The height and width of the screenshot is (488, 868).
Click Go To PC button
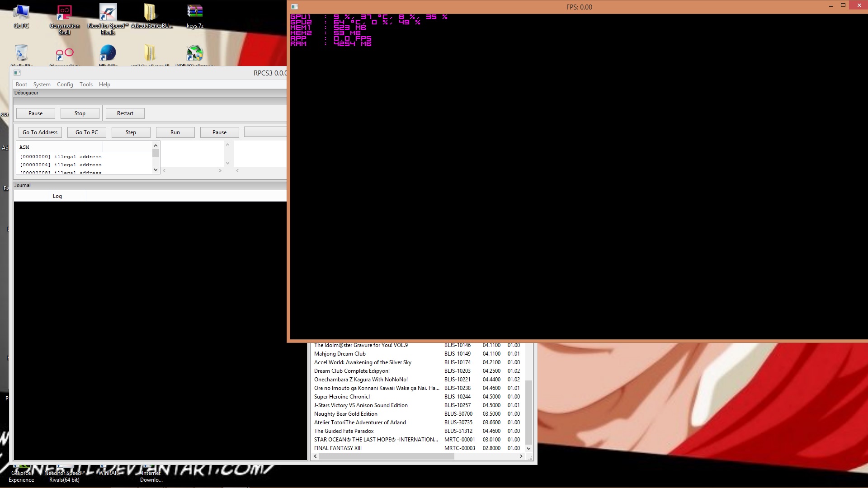pyautogui.click(x=87, y=132)
